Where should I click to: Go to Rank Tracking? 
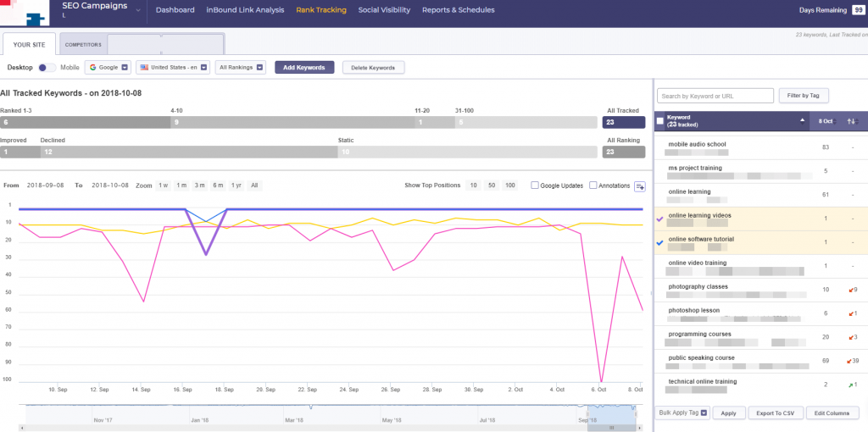(321, 10)
